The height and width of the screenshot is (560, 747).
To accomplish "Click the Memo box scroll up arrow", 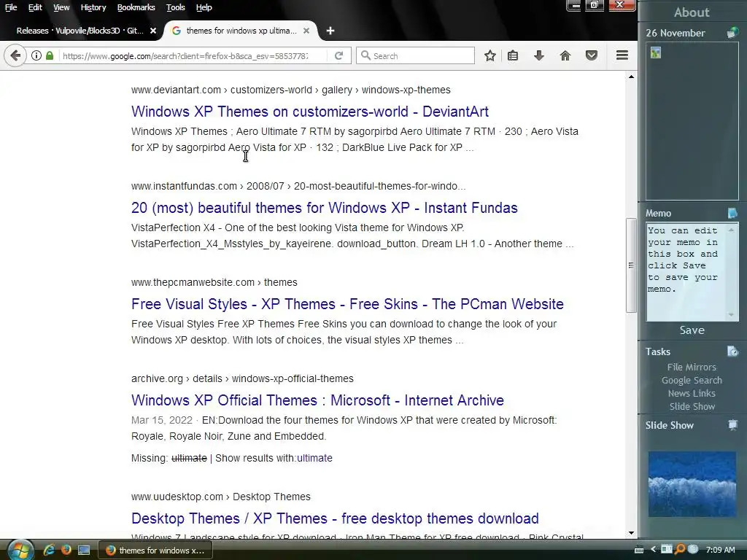I will point(731,230).
